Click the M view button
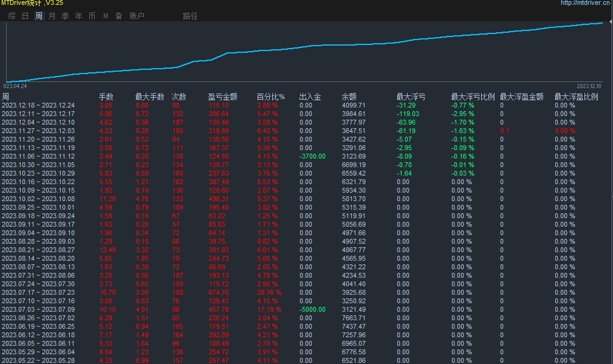Screen dimensions: 613x364 [x=104, y=16]
